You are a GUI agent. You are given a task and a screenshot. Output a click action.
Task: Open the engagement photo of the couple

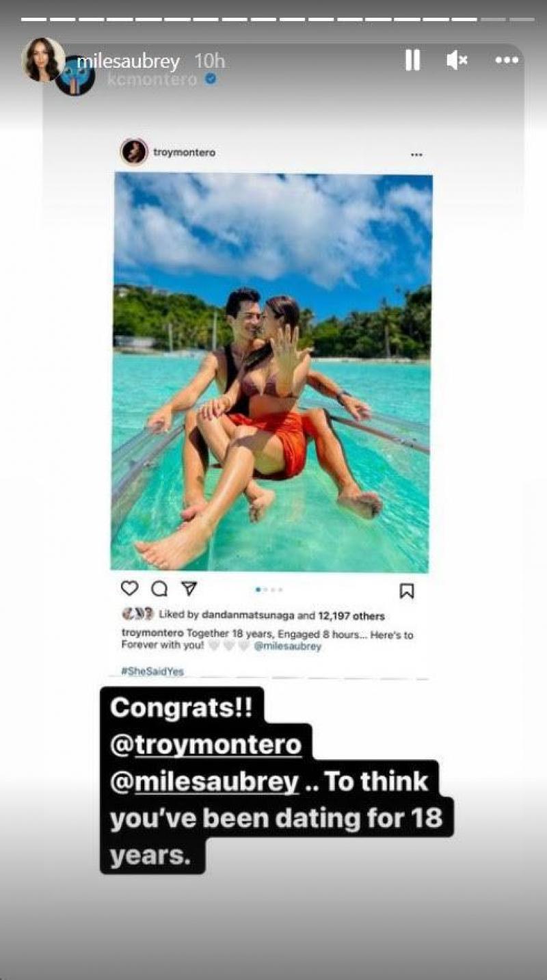[x=271, y=372]
